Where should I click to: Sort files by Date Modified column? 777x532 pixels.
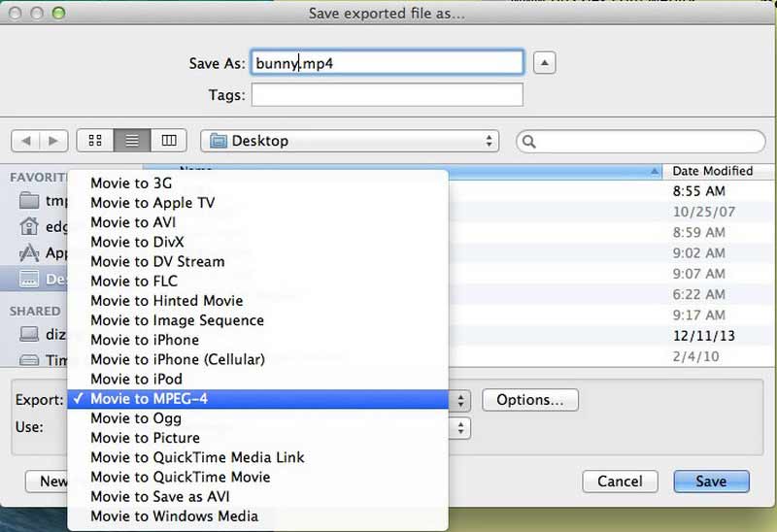(712, 171)
